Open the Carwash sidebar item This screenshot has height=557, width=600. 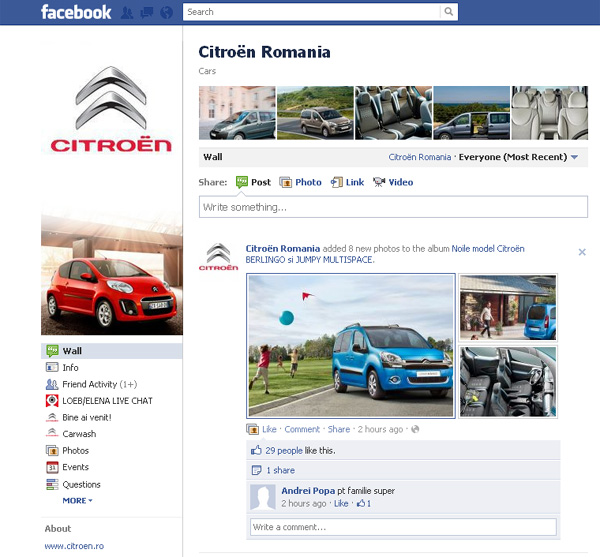[79, 434]
